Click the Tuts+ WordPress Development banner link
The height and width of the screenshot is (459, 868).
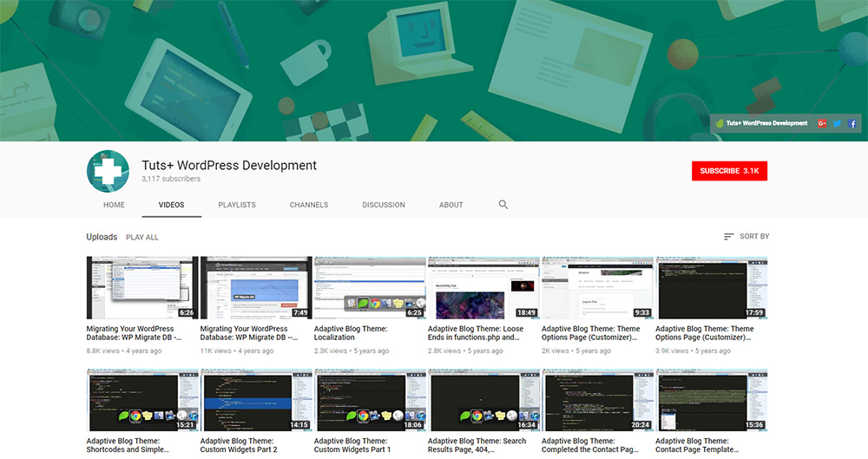[762, 123]
